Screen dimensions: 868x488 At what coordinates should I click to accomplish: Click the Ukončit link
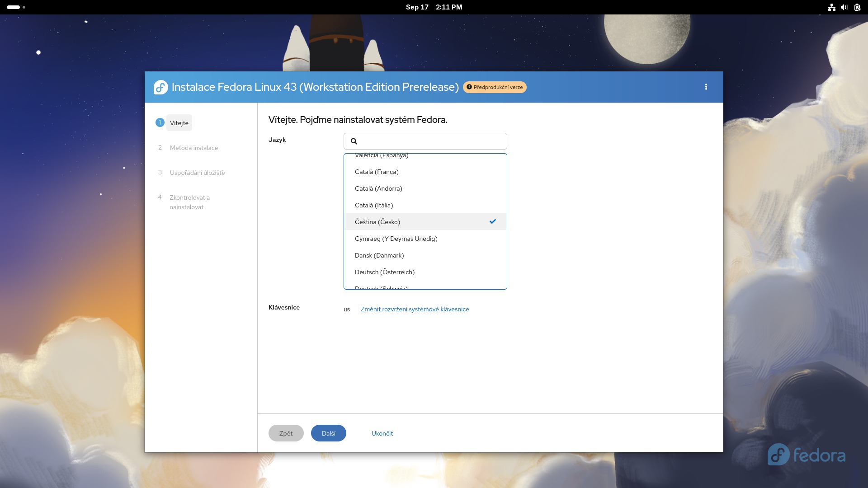382,433
